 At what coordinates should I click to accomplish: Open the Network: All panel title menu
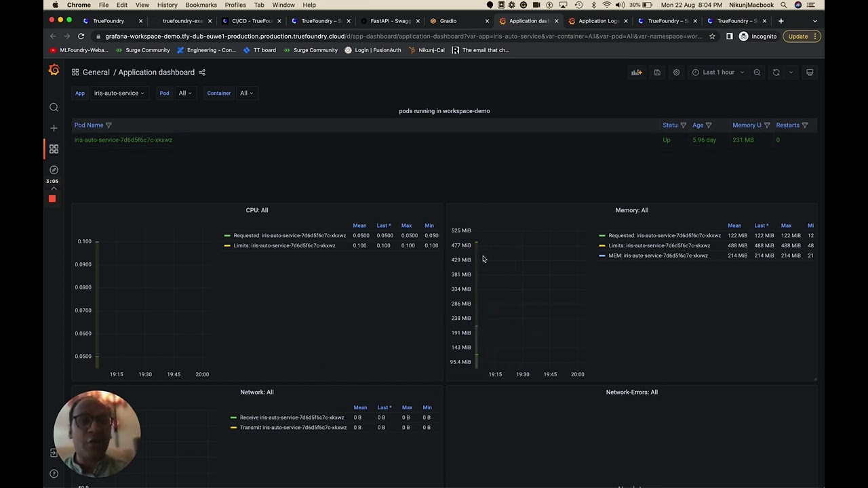257,392
